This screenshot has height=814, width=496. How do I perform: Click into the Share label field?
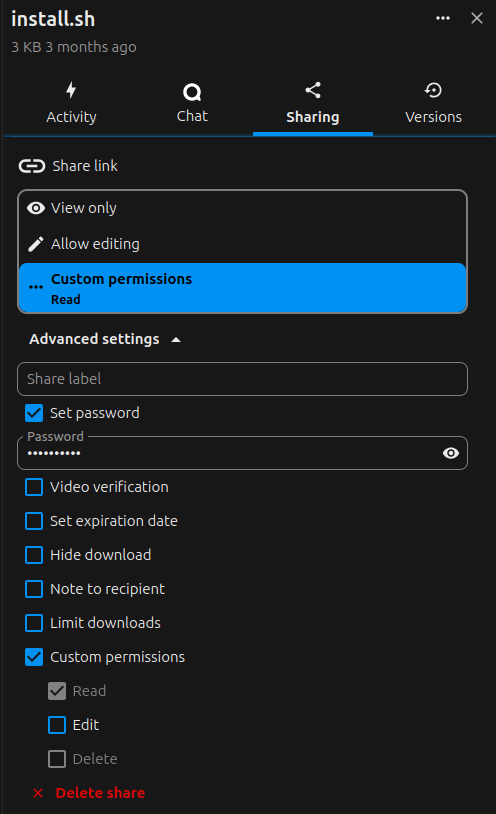click(243, 379)
